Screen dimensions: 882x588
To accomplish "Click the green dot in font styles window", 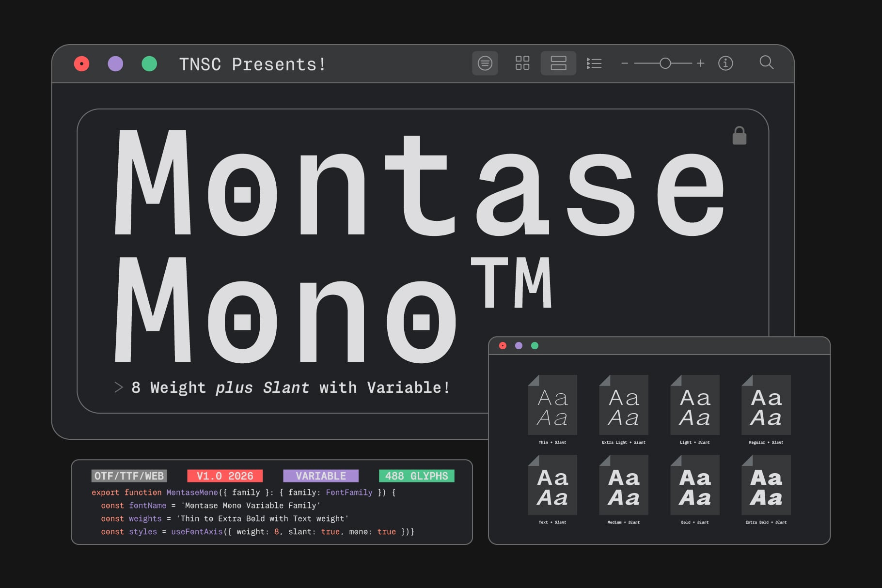I will pyautogui.click(x=535, y=345).
